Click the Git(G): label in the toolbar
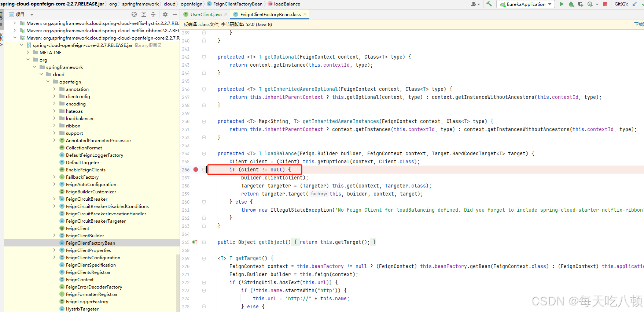644x312 pixels. tap(621, 4)
